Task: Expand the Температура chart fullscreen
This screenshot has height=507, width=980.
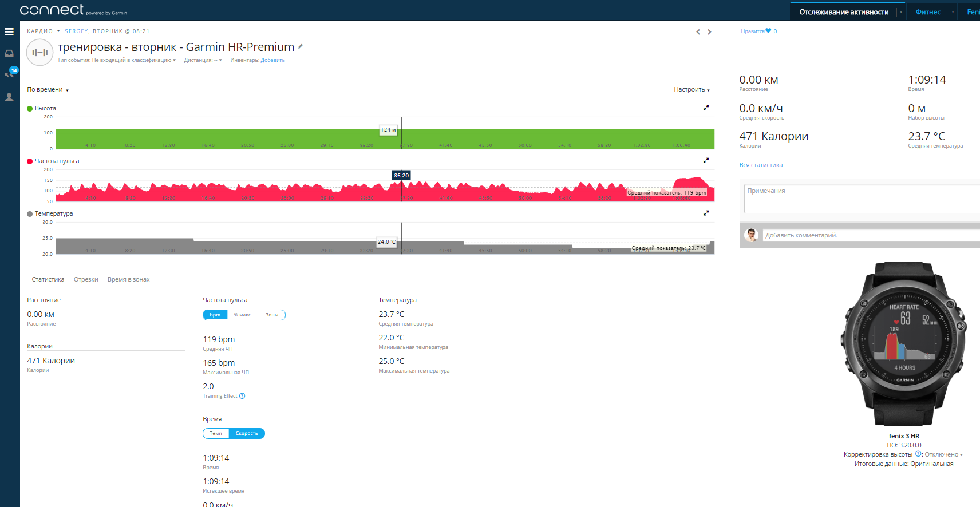Action: click(706, 213)
